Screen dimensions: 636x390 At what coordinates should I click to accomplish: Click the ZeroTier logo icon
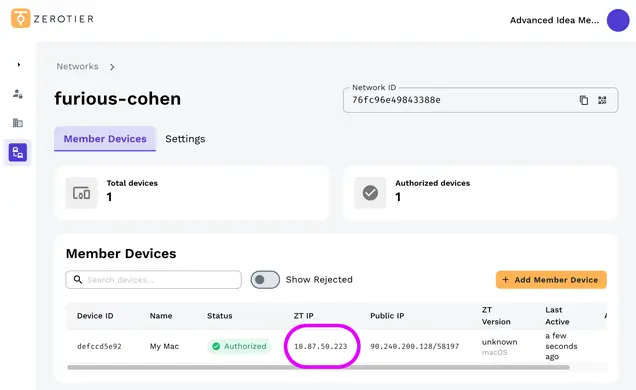pyautogui.click(x=21, y=18)
